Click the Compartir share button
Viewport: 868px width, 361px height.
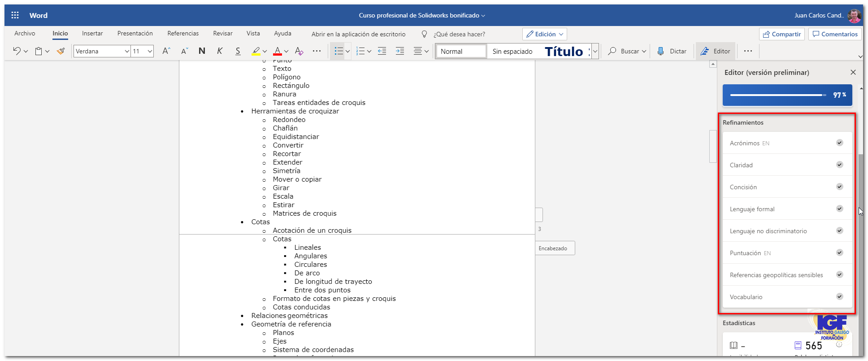782,34
